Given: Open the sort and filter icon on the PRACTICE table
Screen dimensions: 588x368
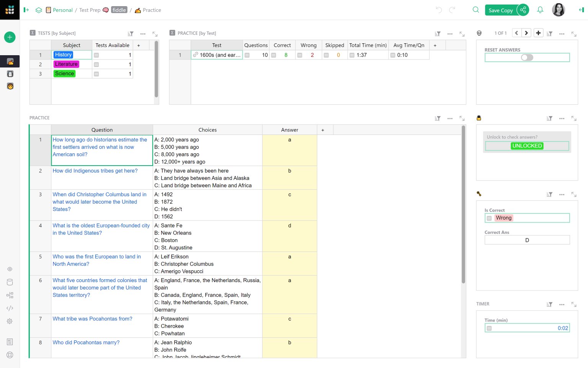Looking at the screenshot, I should coord(438,118).
